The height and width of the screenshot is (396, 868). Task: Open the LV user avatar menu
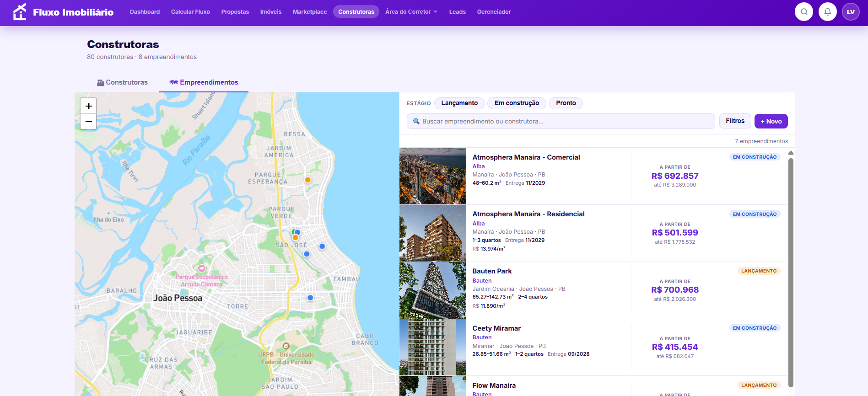pos(851,12)
